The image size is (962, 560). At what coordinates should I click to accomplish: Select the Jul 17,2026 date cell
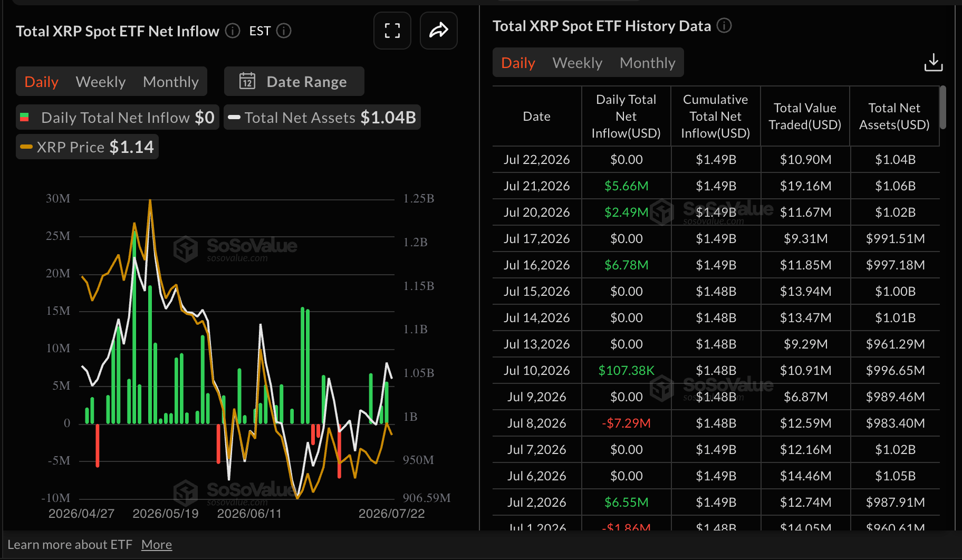[537, 238]
